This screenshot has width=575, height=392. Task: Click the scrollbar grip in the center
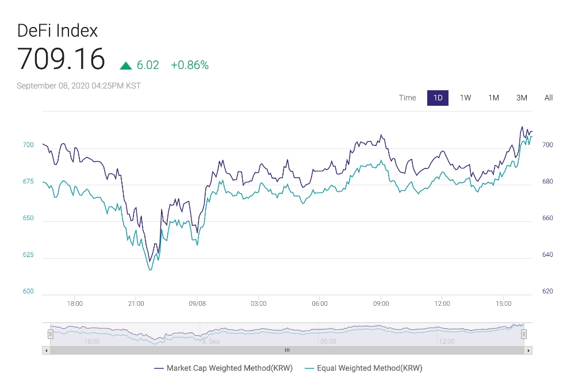point(287,350)
